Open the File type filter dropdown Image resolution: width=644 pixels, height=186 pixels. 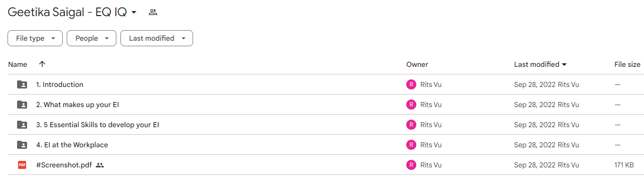point(35,38)
